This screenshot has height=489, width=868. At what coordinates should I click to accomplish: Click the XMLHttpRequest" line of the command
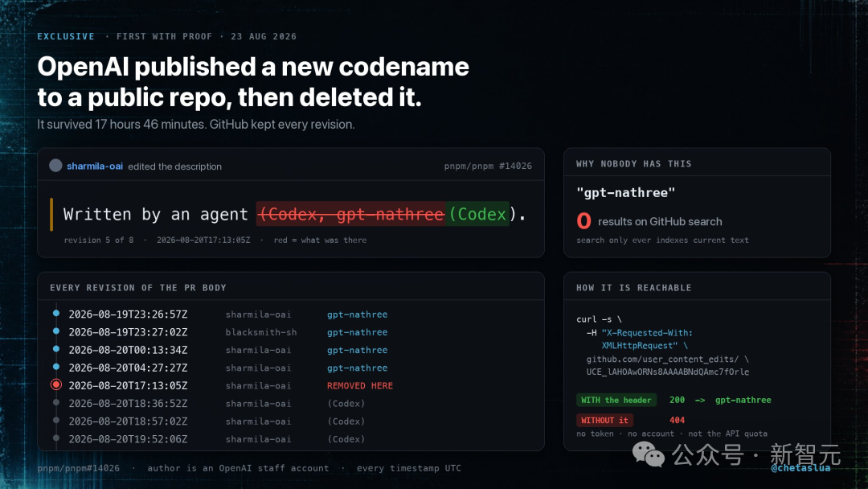point(640,346)
